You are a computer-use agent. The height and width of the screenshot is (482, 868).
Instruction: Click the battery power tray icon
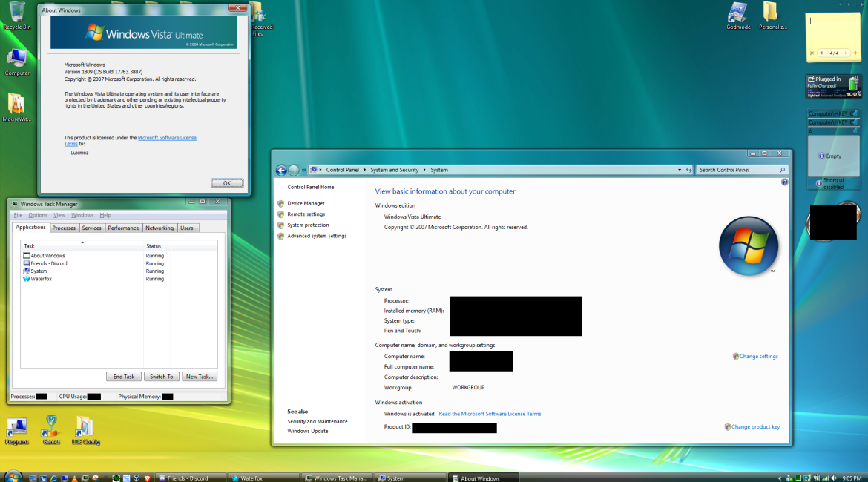pos(817,478)
